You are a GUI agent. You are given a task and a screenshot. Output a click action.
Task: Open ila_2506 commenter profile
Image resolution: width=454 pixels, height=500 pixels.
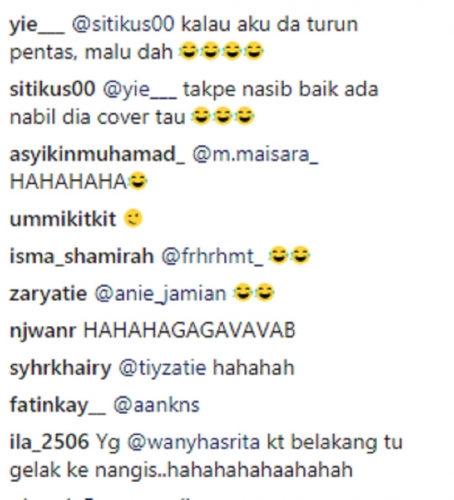(x=49, y=442)
